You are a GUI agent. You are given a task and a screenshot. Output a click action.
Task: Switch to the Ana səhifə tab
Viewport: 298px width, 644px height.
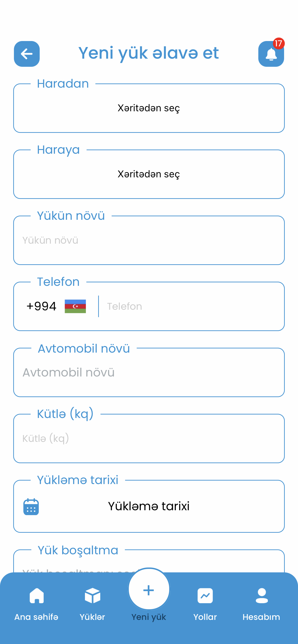pyautogui.click(x=36, y=617)
